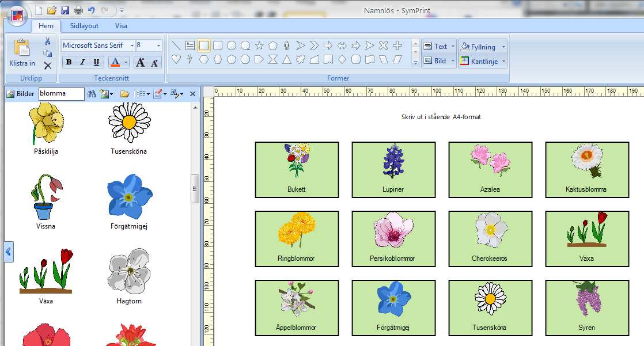Select the heart shape
Screen dimensions: 644x346
click(x=176, y=59)
